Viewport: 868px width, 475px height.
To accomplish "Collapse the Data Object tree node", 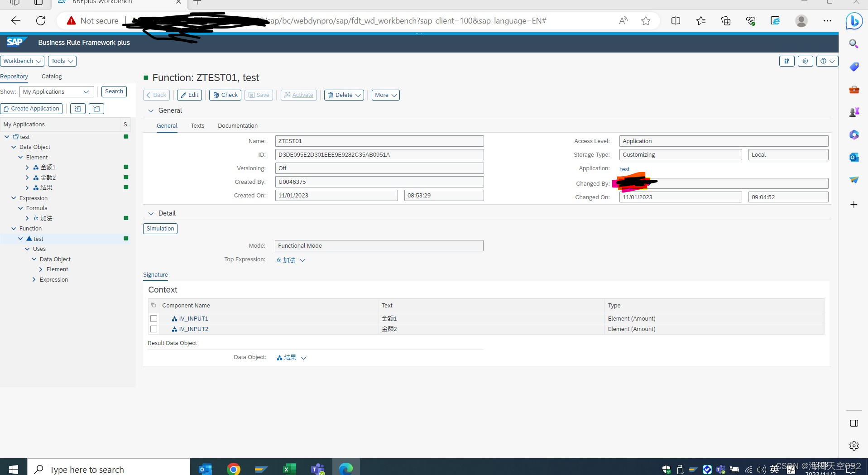I will pos(13,147).
